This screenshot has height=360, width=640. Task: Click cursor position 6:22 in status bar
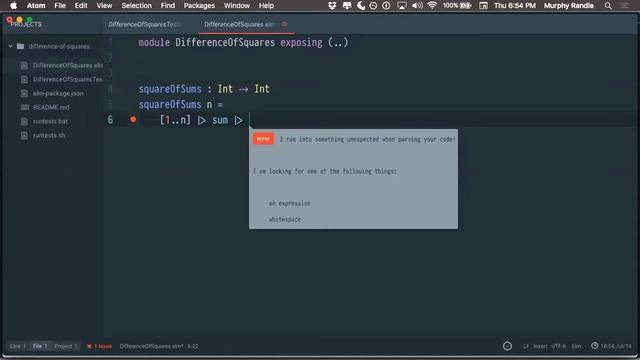coord(193,346)
